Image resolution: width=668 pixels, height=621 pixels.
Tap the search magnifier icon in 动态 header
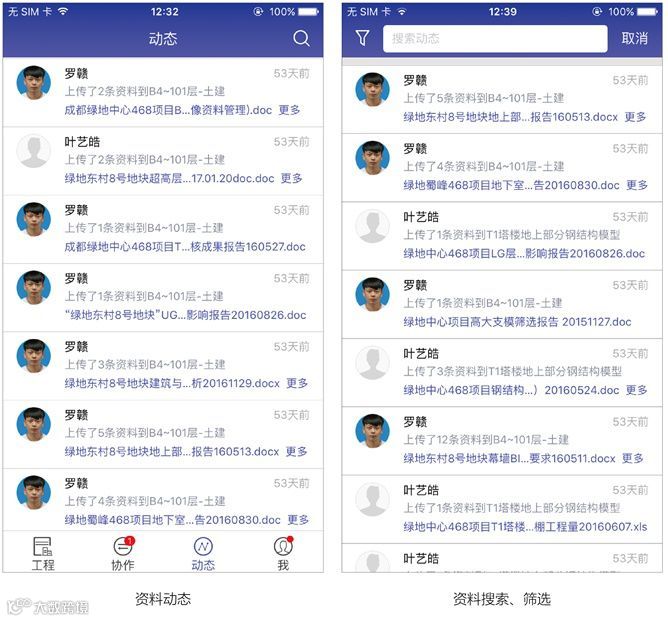point(301,38)
